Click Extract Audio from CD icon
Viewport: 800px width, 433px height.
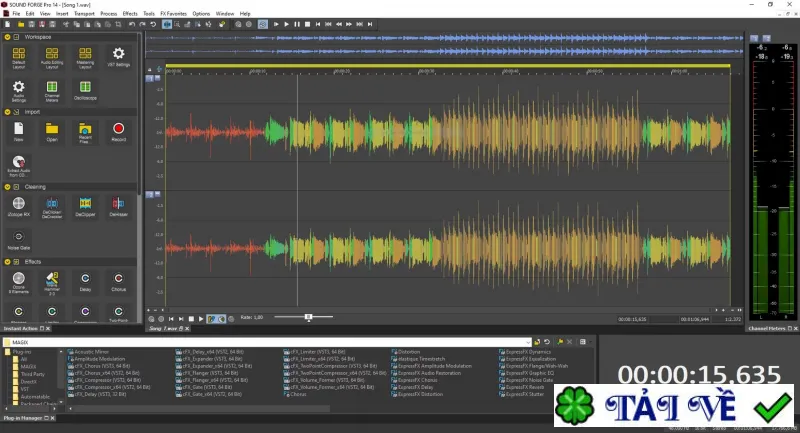click(x=18, y=166)
